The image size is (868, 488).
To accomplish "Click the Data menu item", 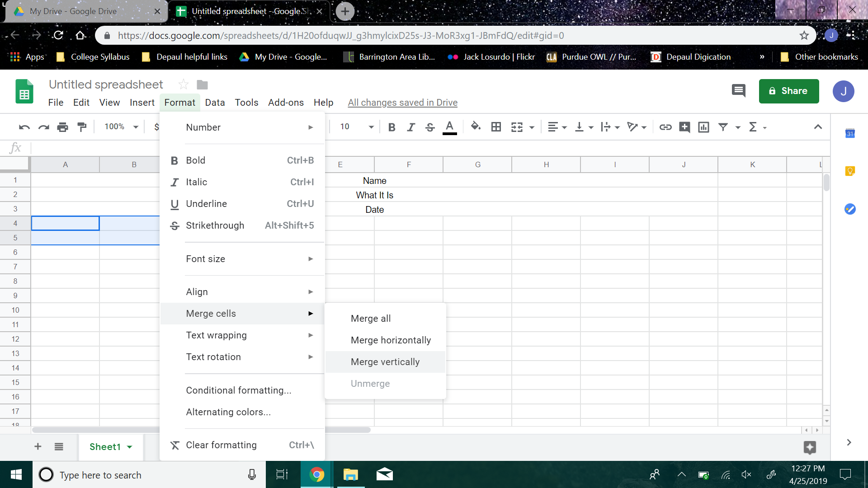I will point(215,103).
